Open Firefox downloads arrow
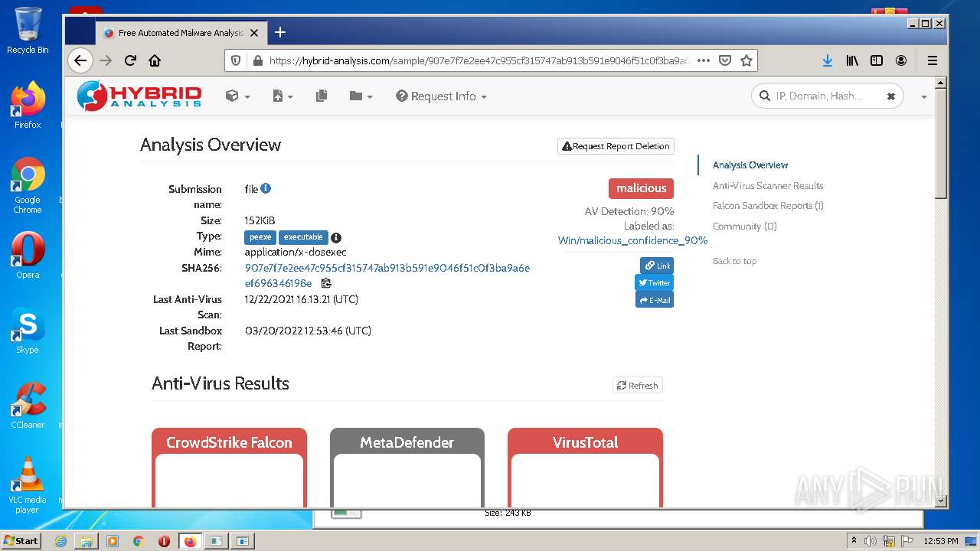The width and height of the screenshot is (980, 551). point(827,60)
